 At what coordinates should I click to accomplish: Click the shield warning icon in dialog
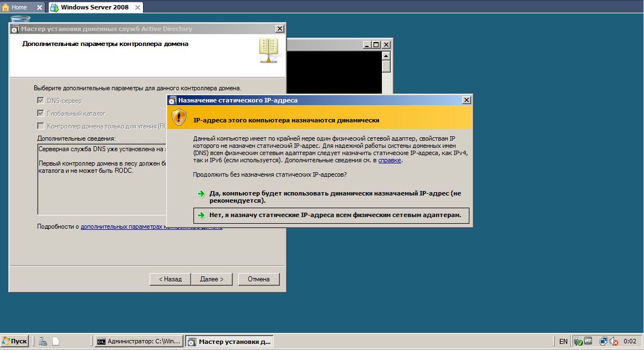(178, 117)
